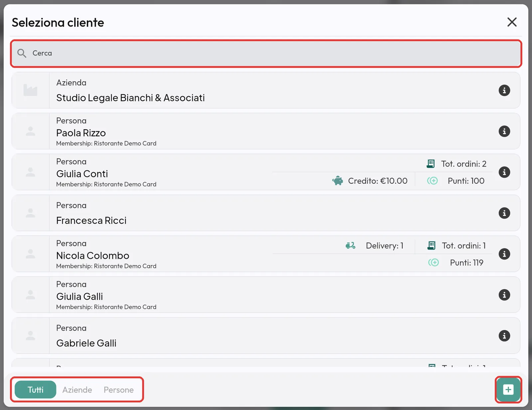
Task: Click Nicola Colombo's person avatar icon
Action: pos(30,254)
